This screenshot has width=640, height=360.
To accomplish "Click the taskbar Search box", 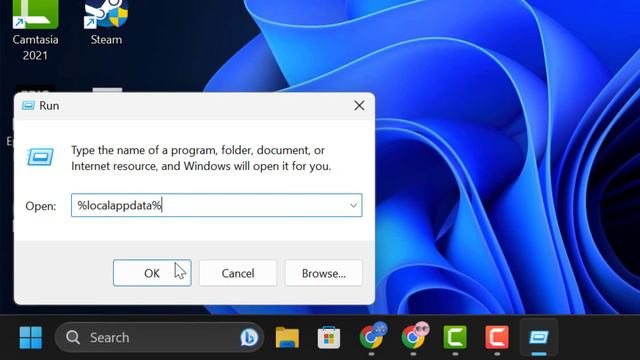I will tap(159, 338).
